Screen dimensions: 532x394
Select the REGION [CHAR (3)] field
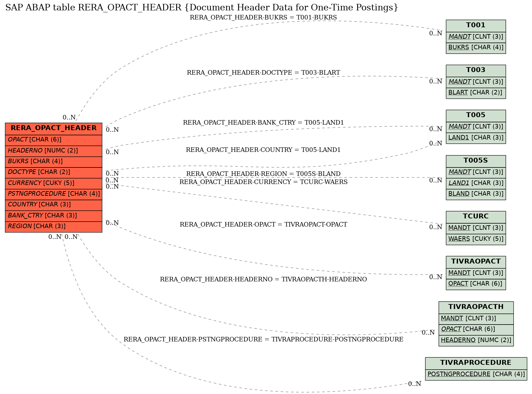pyautogui.click(x=54, y=227)
